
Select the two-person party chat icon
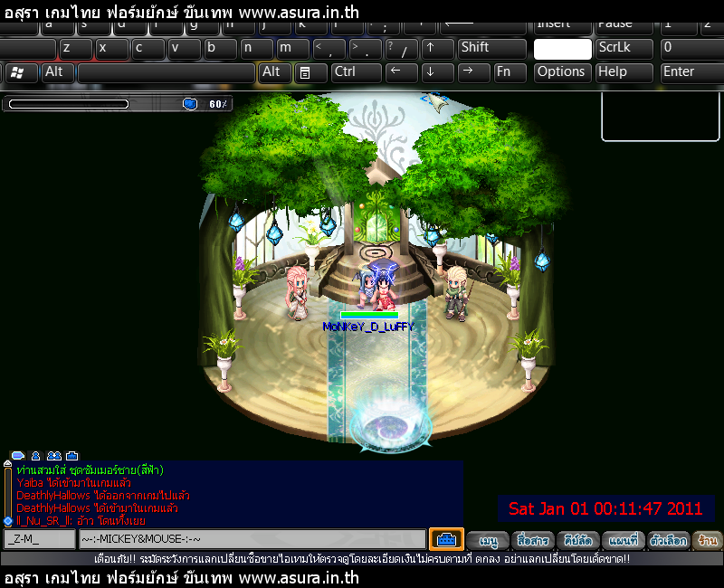pos(54,455)
